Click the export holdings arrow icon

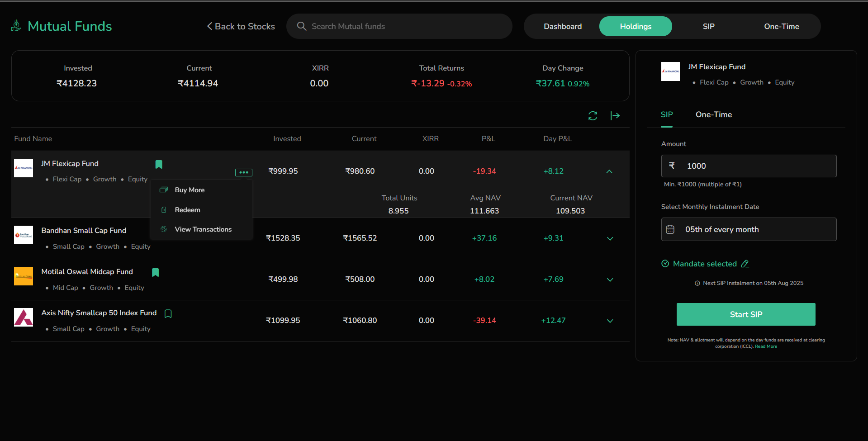tap(615, 116)
